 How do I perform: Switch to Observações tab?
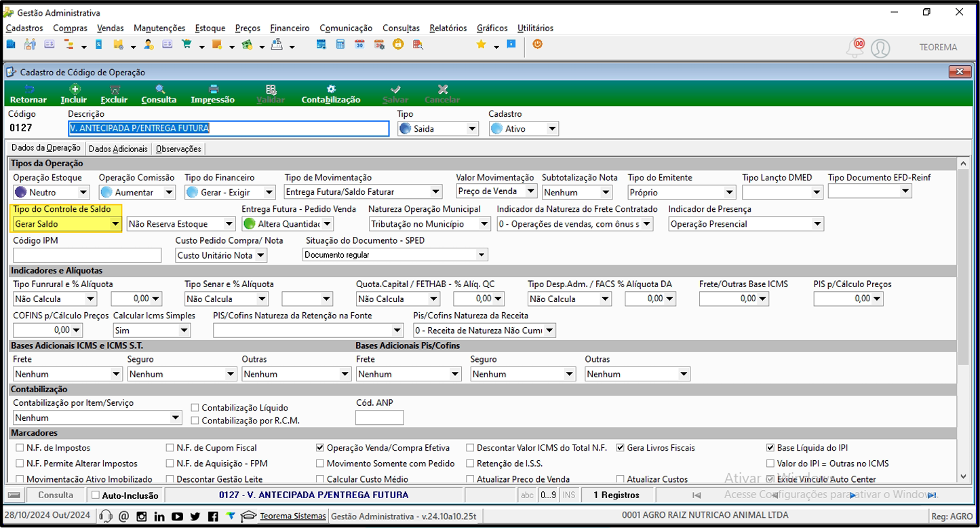click(178, 149)
